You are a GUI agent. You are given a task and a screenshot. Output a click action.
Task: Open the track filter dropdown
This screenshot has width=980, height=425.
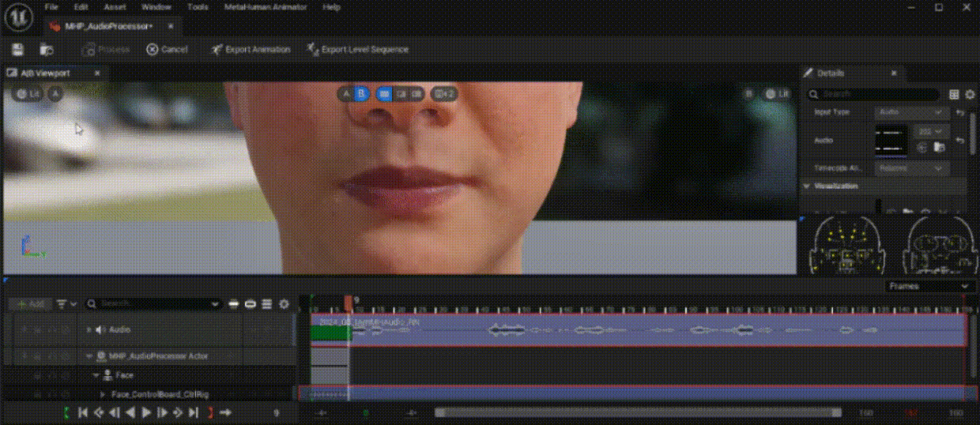coord(66,303)
